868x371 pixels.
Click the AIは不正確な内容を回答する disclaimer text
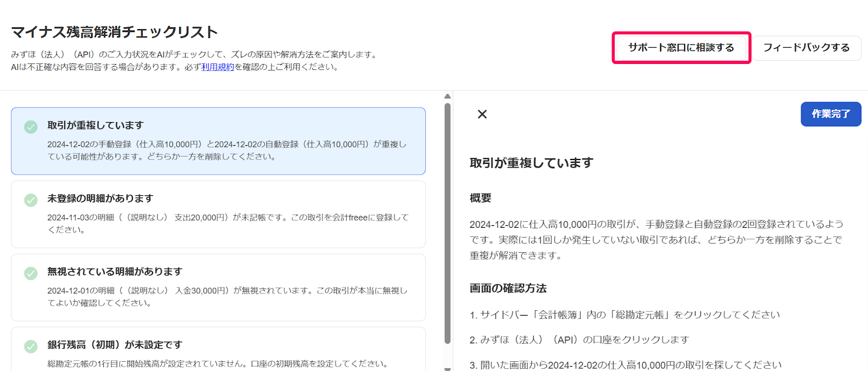tap(176, 67)
